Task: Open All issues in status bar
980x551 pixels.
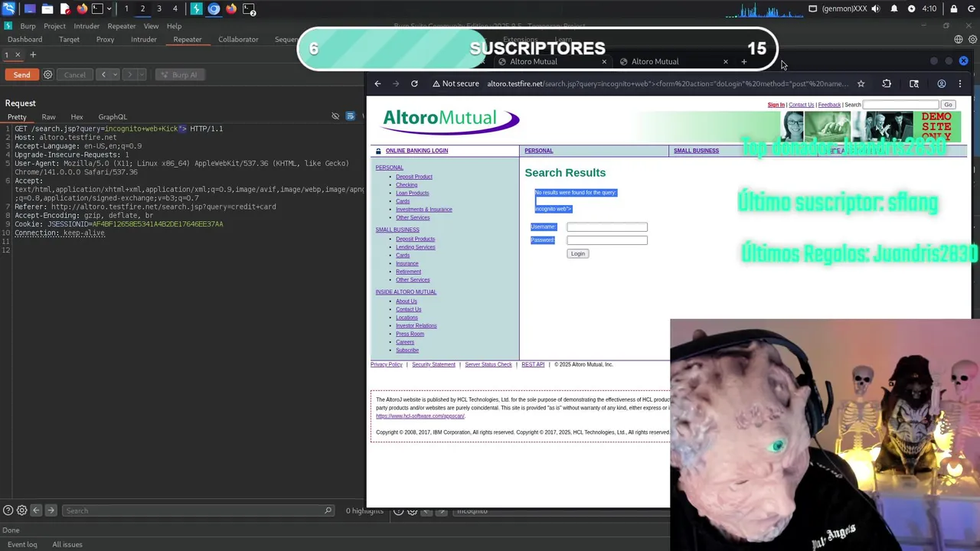Action: coord(67,544)
